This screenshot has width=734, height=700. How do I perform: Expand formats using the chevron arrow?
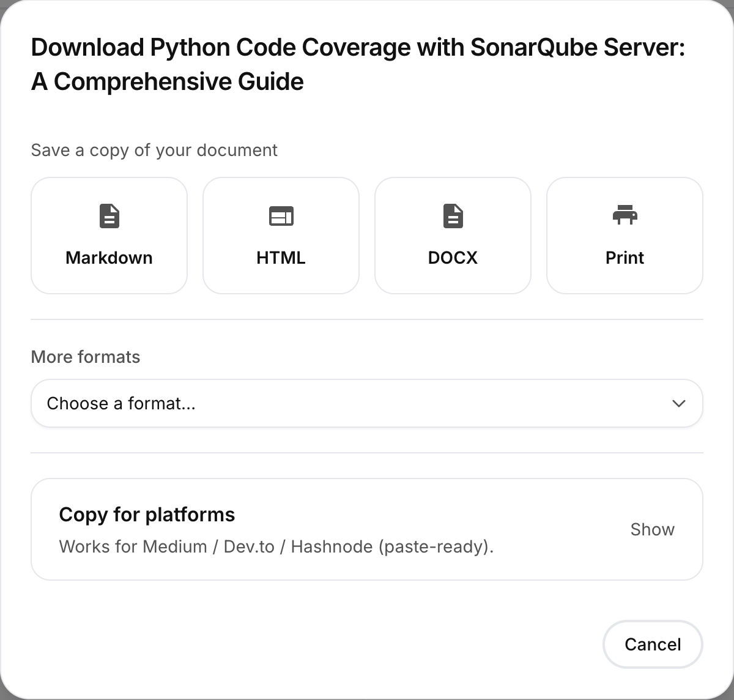(678, 403)
